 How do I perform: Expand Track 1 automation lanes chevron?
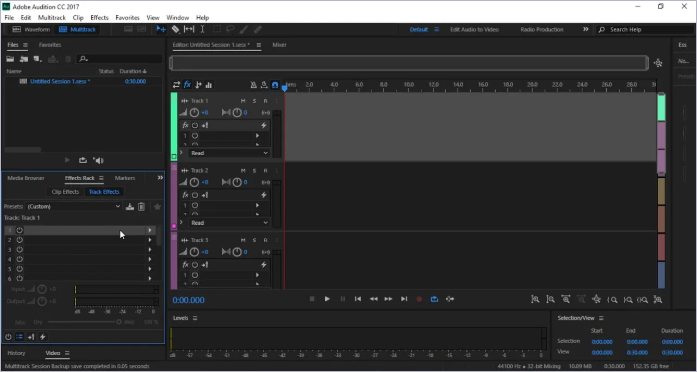(181, 152)
